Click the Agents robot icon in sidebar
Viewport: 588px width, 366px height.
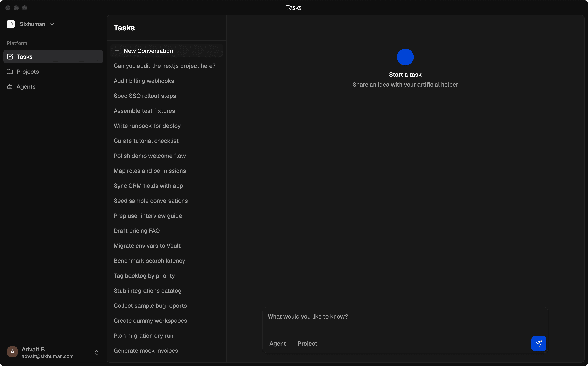[10, 87]
